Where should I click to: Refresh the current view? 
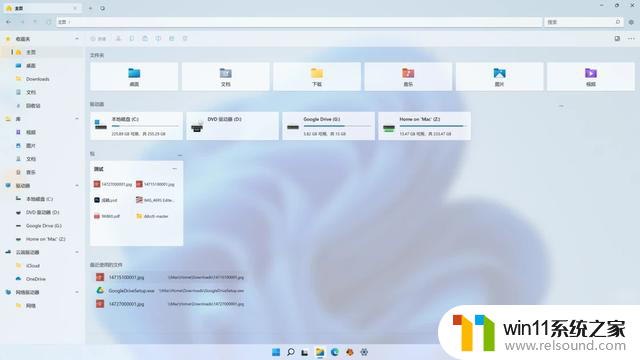[x=48, y=22]
